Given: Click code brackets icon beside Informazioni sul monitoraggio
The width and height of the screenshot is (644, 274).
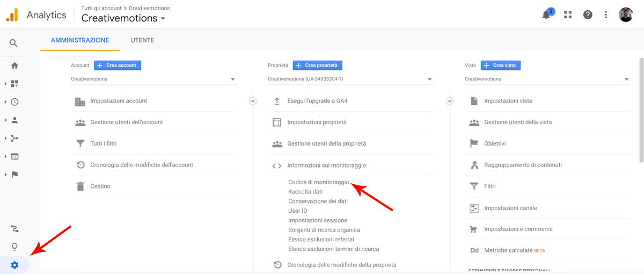Looking at the screenshot, I should [277, 165].
